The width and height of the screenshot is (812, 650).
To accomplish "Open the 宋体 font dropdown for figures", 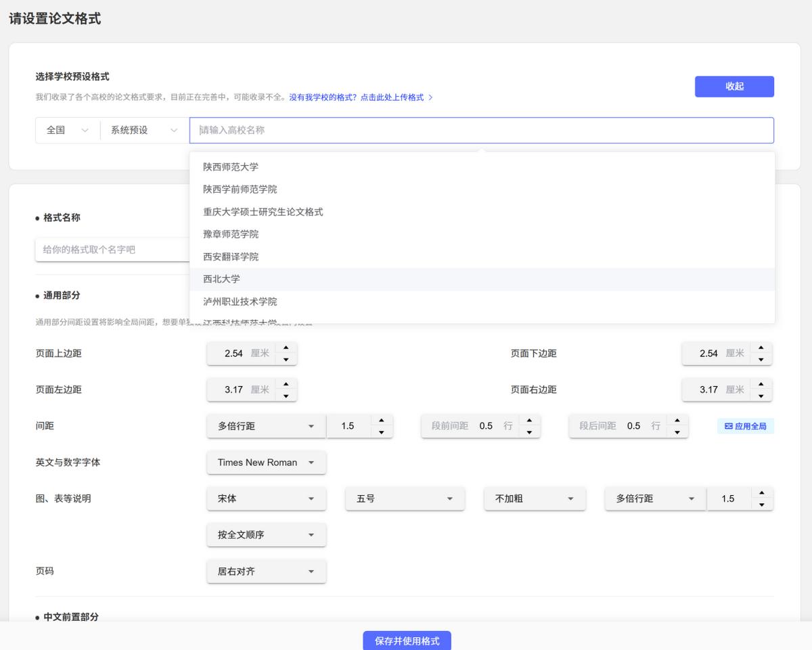I will (266, 498).
